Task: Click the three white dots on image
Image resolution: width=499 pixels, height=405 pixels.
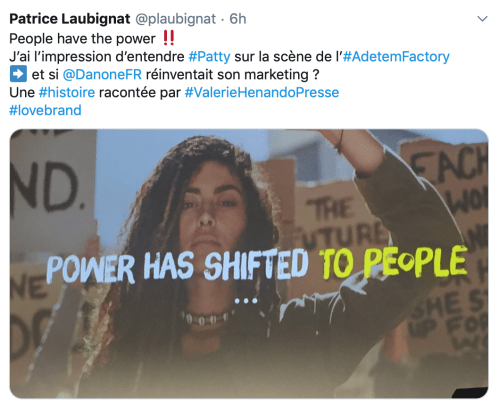Action: (x=246, y=301)
